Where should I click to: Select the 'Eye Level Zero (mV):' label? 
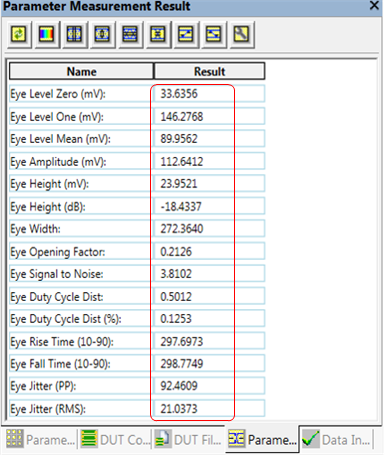click(x=58, y=94)
